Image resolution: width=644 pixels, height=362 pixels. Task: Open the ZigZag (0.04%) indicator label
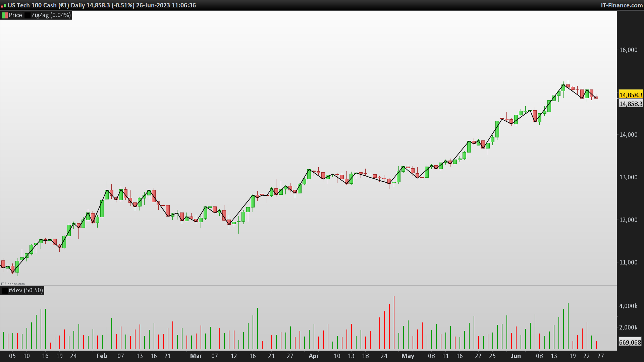coord(51,15)
